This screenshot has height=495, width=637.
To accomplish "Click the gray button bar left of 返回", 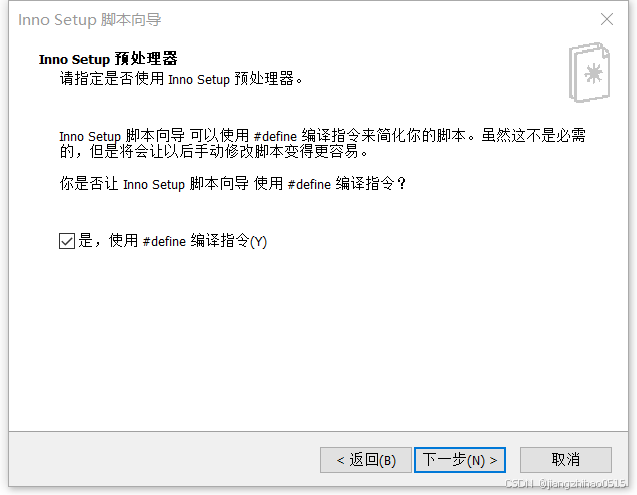I will click(x=162, y=460).
